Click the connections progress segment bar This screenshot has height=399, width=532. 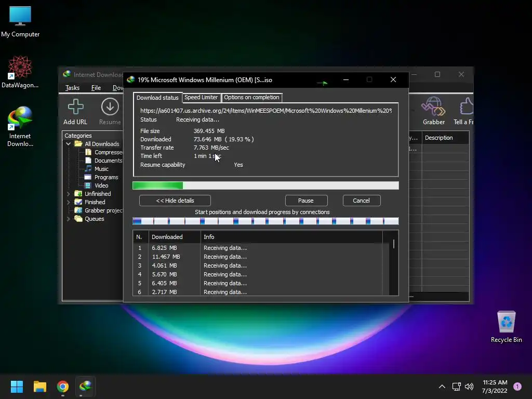pyautogui.click(x=265, y=221)
